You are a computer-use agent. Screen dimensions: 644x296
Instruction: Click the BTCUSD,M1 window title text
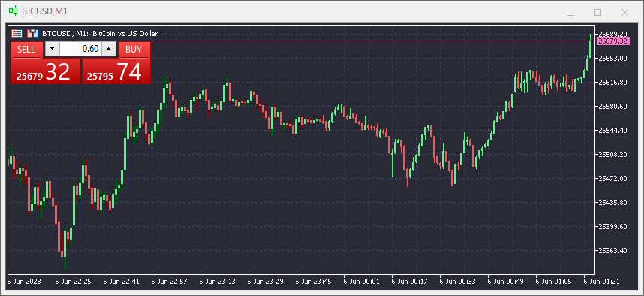(x=45, y=11)
